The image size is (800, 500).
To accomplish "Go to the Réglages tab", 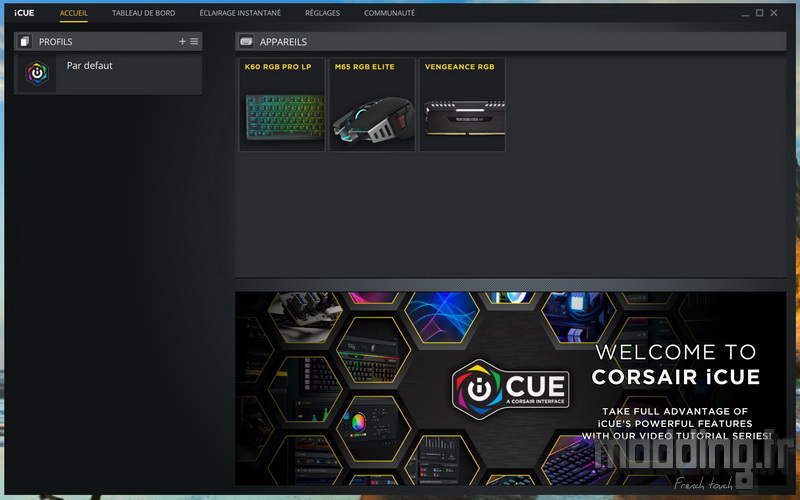I will point(322,13).
